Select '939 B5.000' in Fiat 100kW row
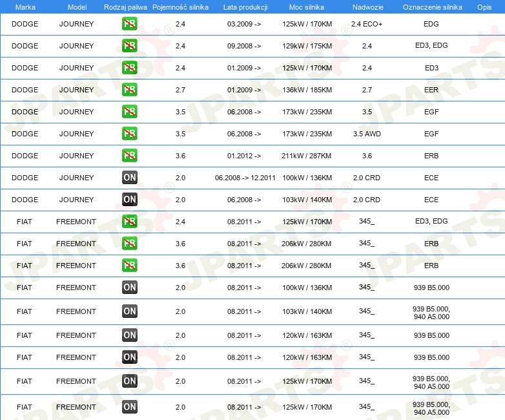 431,288
